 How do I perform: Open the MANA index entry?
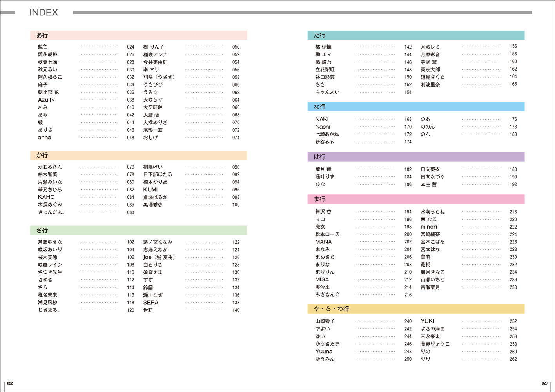323,242
